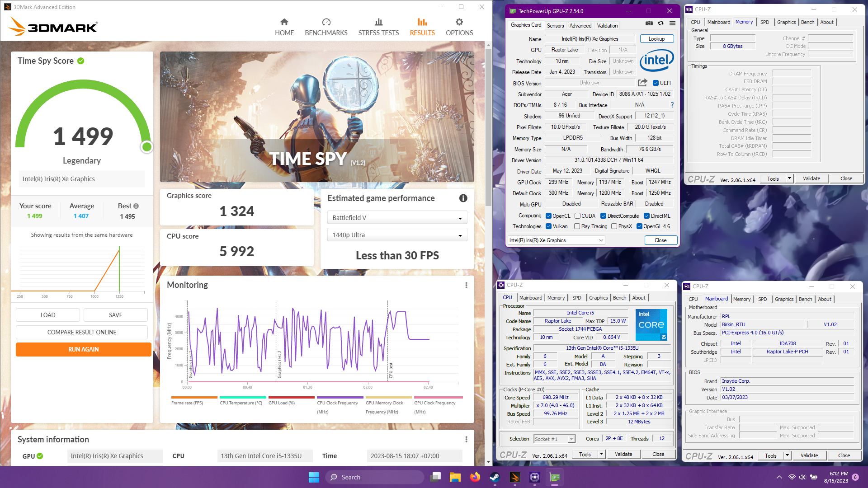The height and width of the screenshot is (488, 868).
Task: Click the Time Spy hero image
Action: pos(317,117)
